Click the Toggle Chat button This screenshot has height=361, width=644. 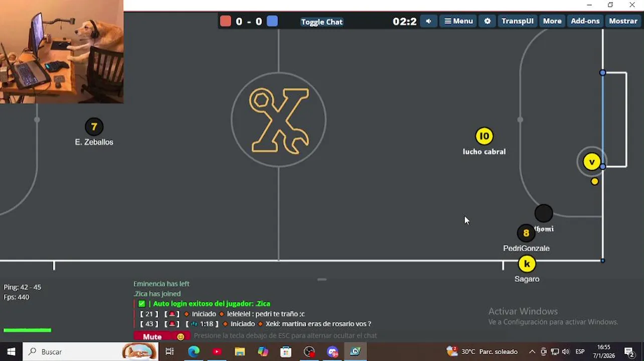point(321,22)
